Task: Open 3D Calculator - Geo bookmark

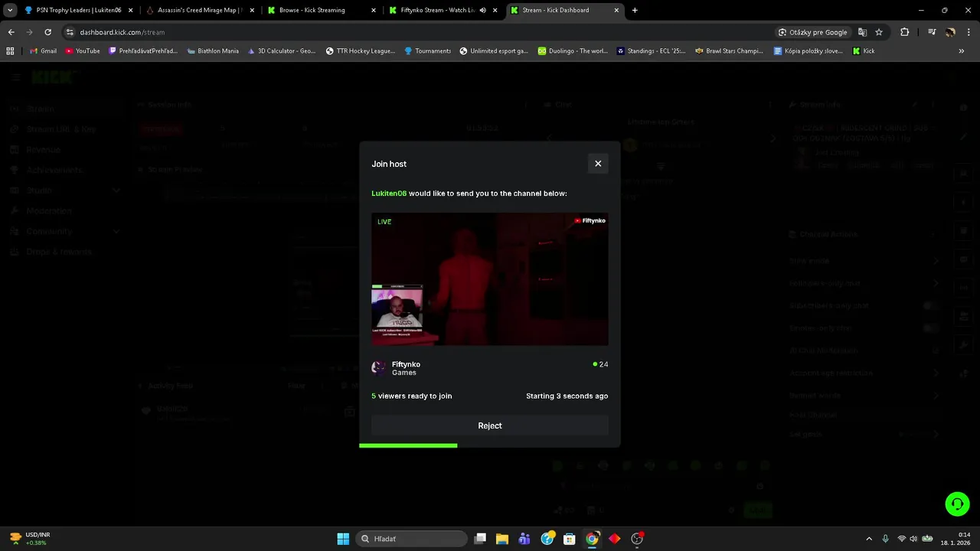Action: coord(281,51)
